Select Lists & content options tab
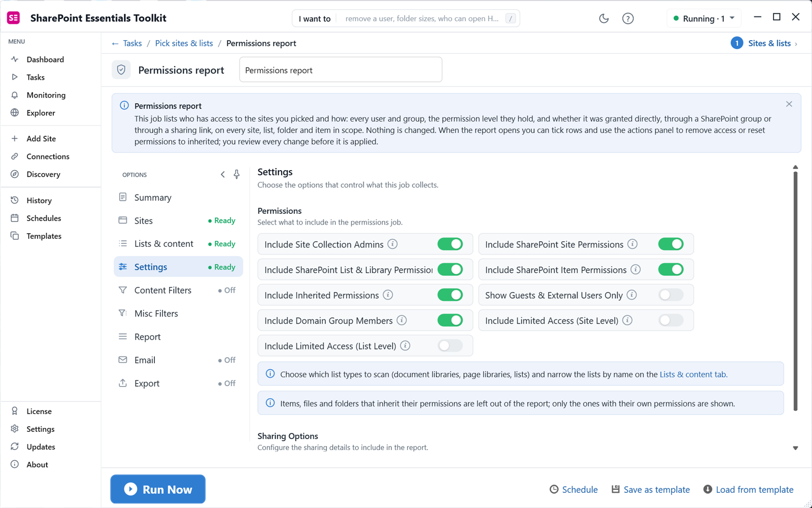The height and width of the screenshot is (508, 812). click(x=178, y=244)
